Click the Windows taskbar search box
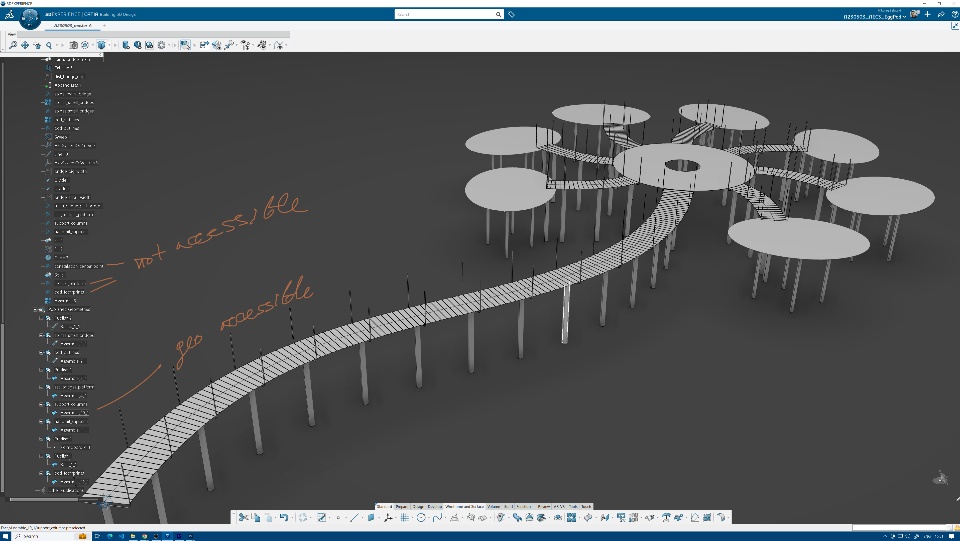This screenshot has height=541, width=960. 49,536
